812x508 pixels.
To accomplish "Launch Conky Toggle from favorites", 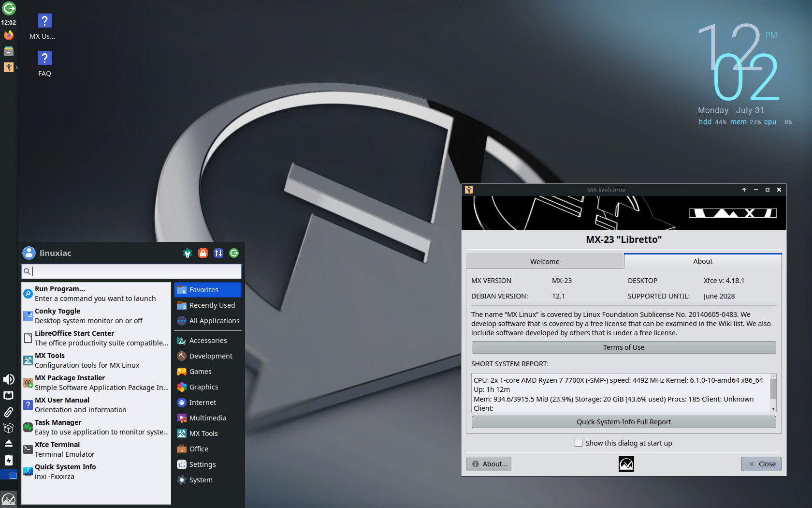I will (x=96, y=316).
